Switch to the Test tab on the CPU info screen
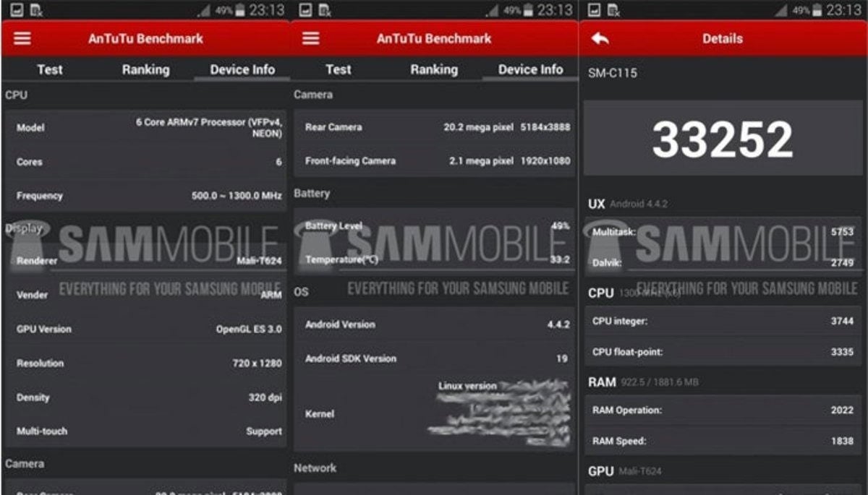The height and width of the screenshot is (495, 868). pos(50,70)
